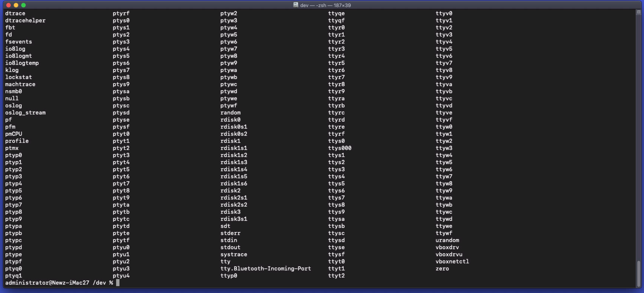This screenshot has height=293, width=644.
Task: Select the 'vboxnetctl' entry
Action: [452, 261]
